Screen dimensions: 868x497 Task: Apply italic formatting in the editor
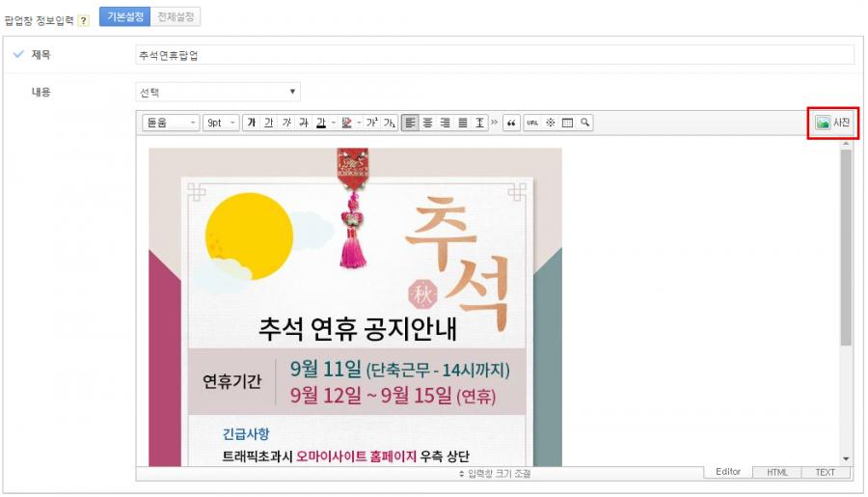286,124
